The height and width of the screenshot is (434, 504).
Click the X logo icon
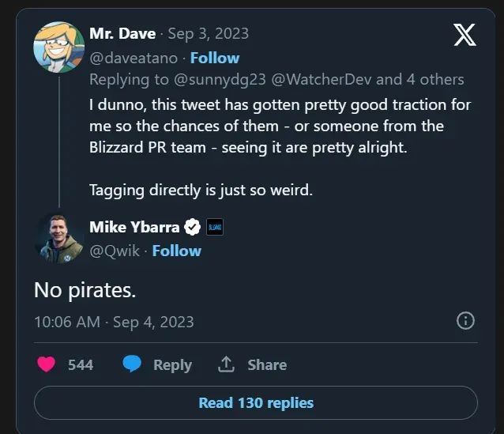click(465, 35)
